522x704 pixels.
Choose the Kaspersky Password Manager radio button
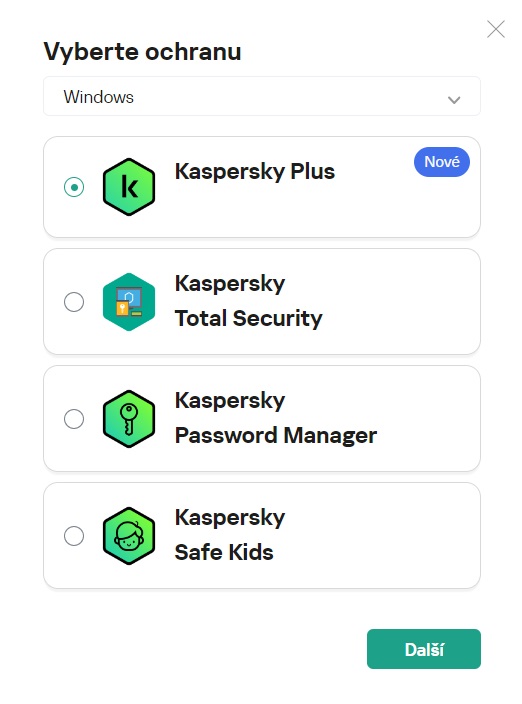click(74, 419)
